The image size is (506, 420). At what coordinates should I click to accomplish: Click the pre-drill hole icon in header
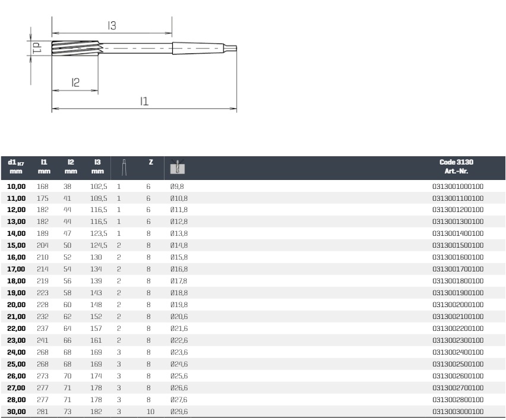coord(177,168)
